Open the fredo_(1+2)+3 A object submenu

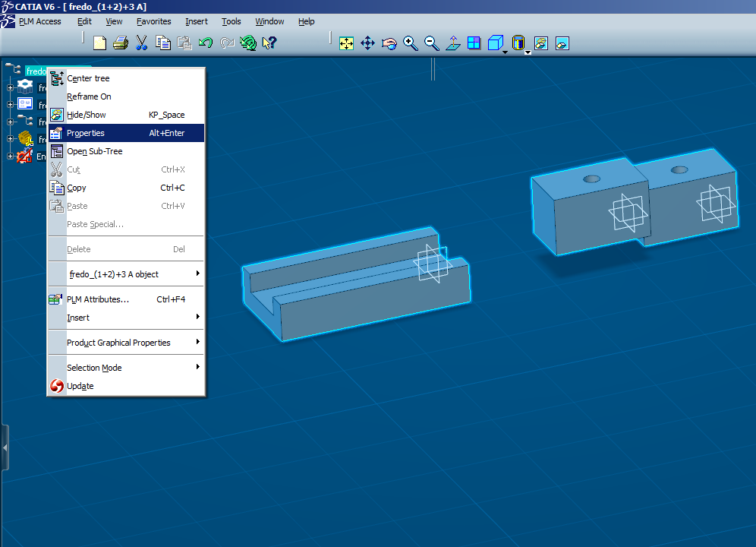point(126,274)
